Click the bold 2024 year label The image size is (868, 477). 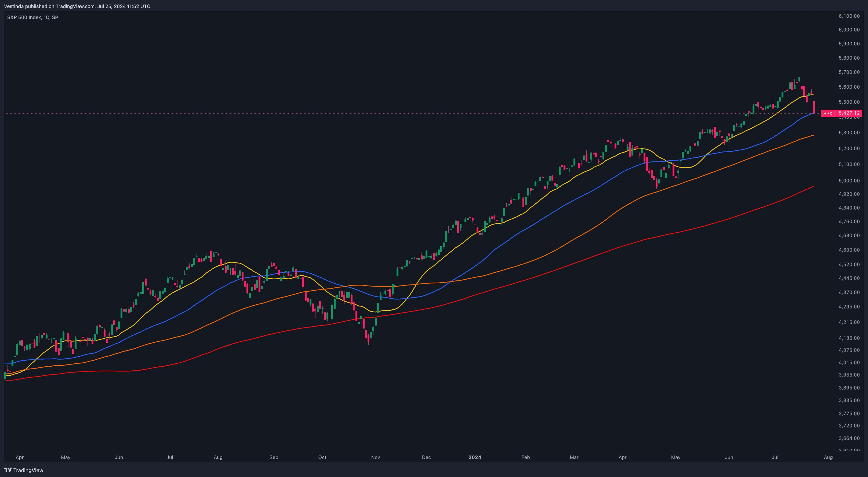pyautogui.click(x=475, y=457)
